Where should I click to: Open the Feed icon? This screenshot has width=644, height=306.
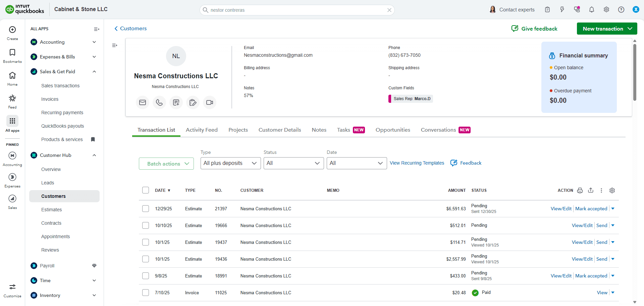12,98
